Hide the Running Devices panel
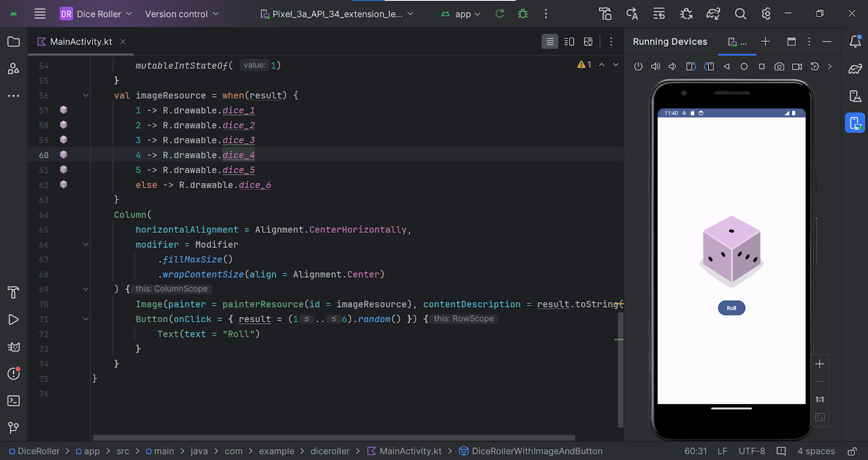Image resolution: width=868 pixels, height=460 pixels. click(827, 42)
